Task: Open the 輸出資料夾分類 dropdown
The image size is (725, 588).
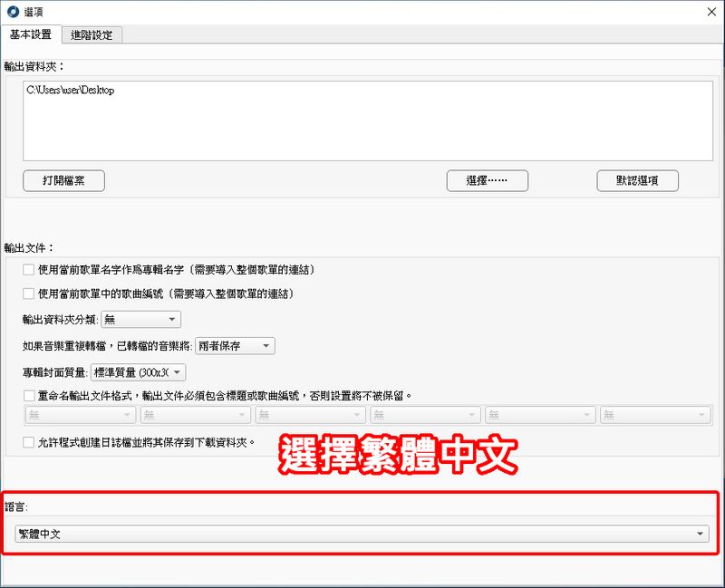Action: (140, 320)
